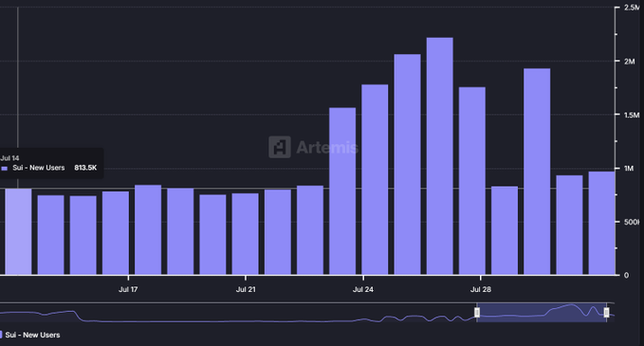Click the 813.5K value in the tooltip
This screenshot has width=644, height=346.
[x=85, y=168]
